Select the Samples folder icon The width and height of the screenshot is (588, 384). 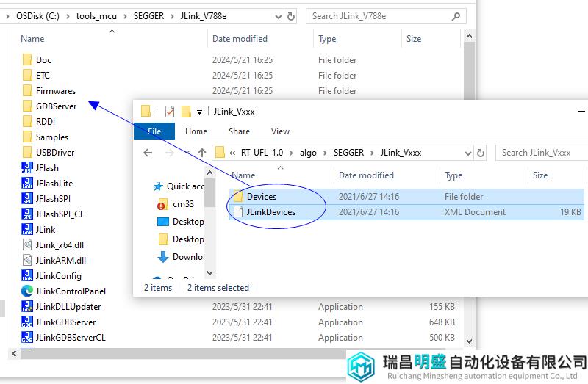point(27,137)
